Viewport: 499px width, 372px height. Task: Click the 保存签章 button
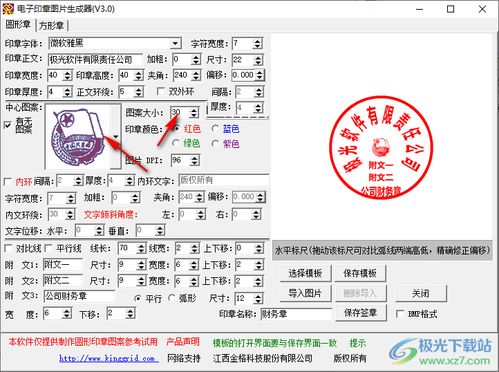click(360, 313)
